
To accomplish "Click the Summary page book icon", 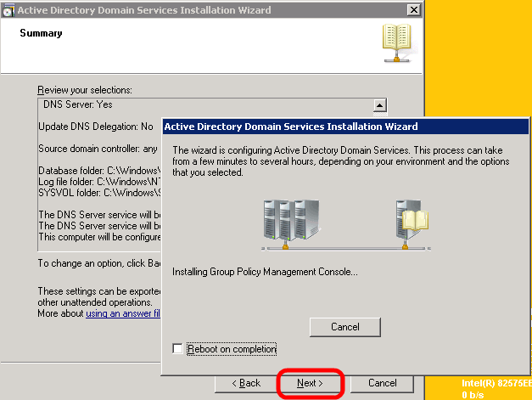I will click(x=396, y=43).
